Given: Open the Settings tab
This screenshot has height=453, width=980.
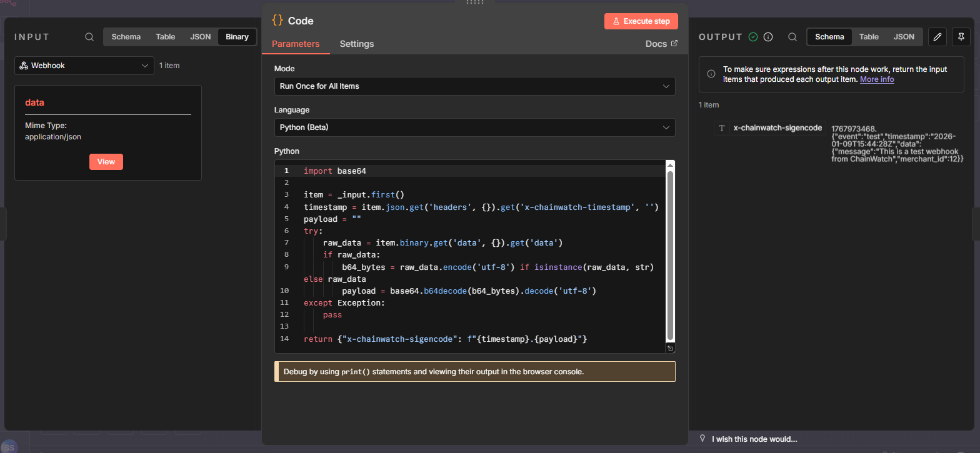Looking at the screenshot, I should (x=356, y=44).
